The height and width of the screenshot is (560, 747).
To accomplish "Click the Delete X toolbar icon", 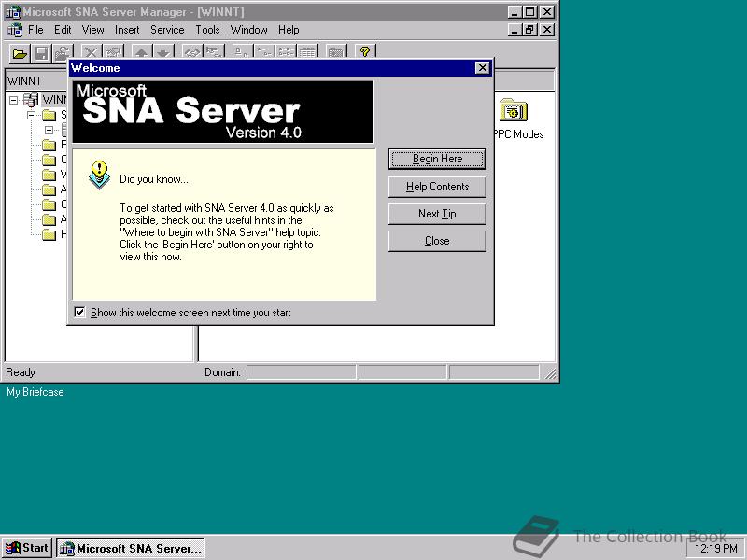I will point(91,53).
